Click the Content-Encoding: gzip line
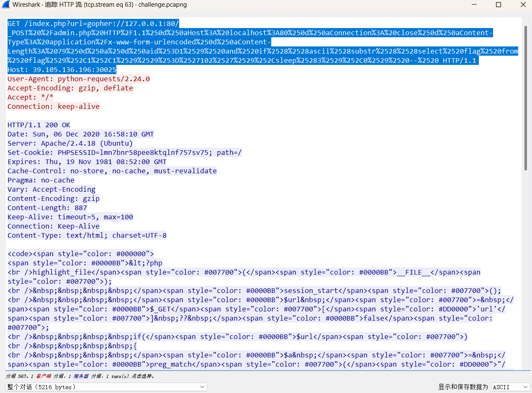 tap(54, 199)
